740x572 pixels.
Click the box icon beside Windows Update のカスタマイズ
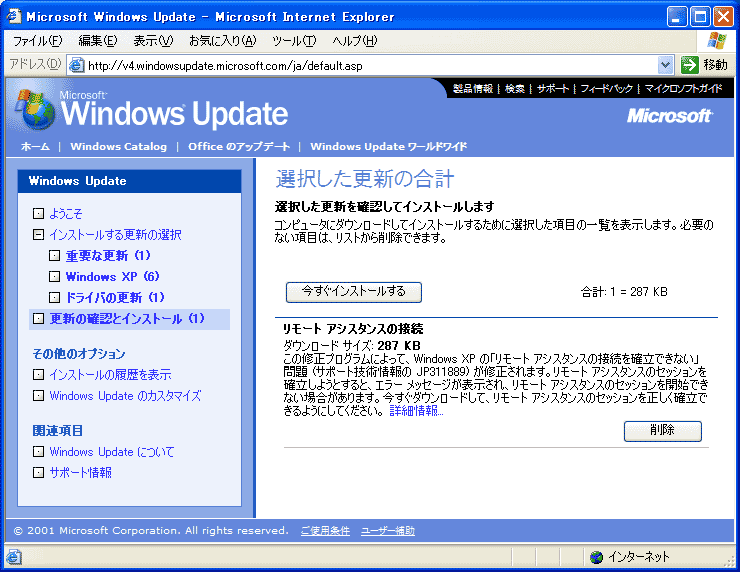click(x=38, y=395)
